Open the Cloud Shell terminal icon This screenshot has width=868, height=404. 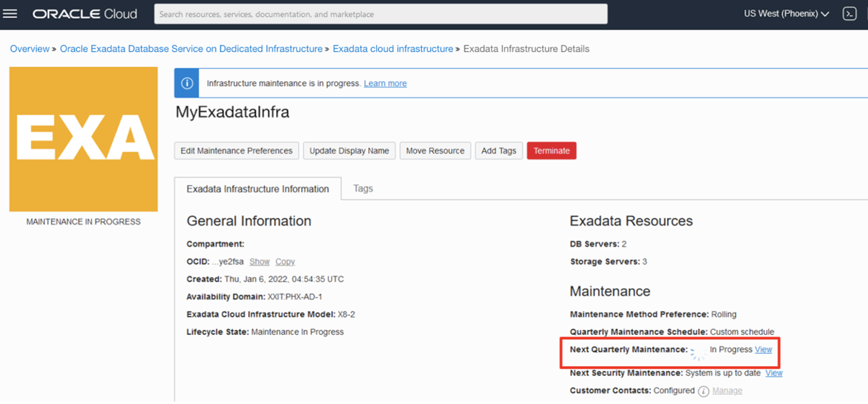tap(849, 13)
